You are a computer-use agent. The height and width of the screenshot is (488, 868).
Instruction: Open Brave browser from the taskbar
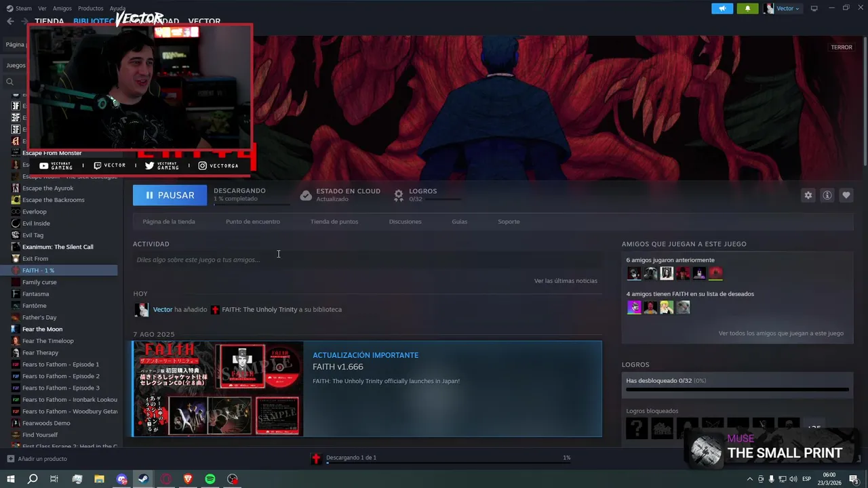(188, 479)
